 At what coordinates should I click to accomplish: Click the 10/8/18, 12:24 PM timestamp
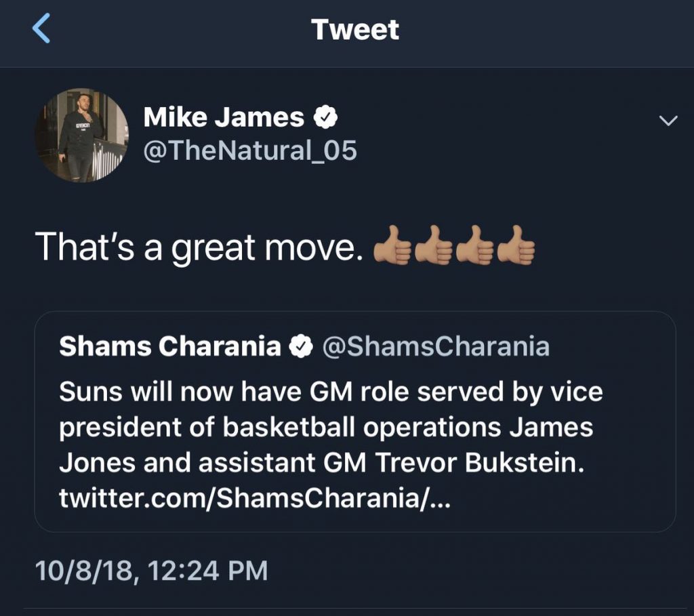click(152, 571)
